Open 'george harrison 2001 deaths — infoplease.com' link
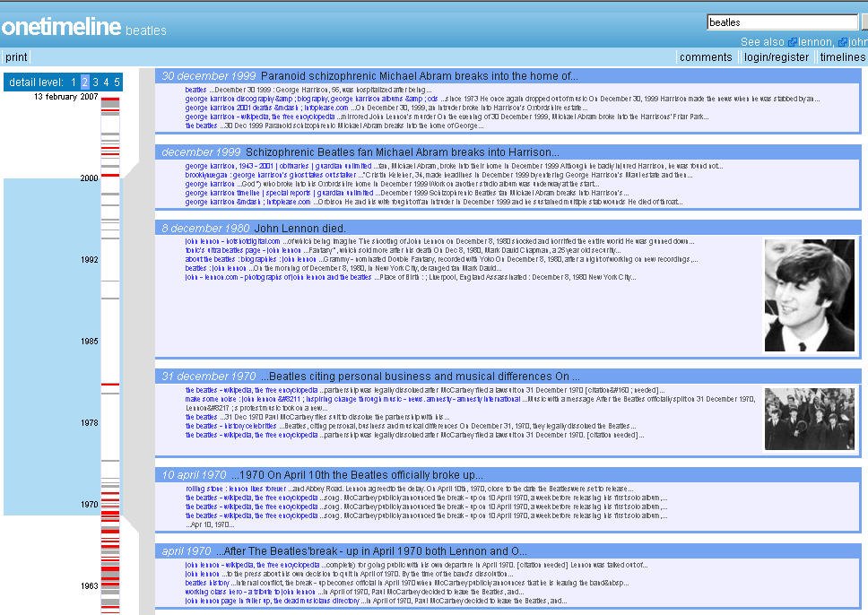Screen dimensions: 868x615 pyautogui.click(x=267, y=108)
